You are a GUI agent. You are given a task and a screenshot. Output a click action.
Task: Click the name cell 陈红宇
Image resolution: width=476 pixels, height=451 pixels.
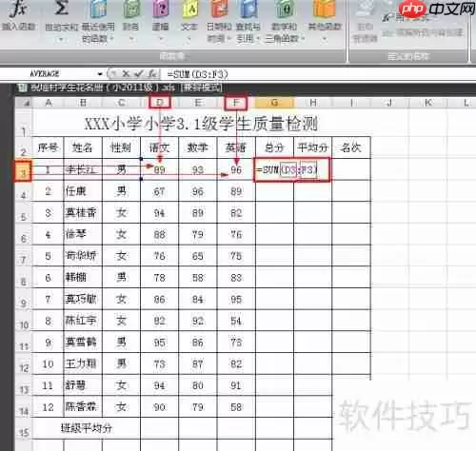[x=83, y=321]
